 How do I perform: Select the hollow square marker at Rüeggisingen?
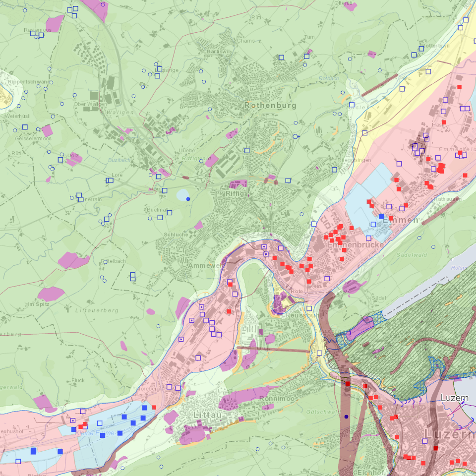(334, 170)
